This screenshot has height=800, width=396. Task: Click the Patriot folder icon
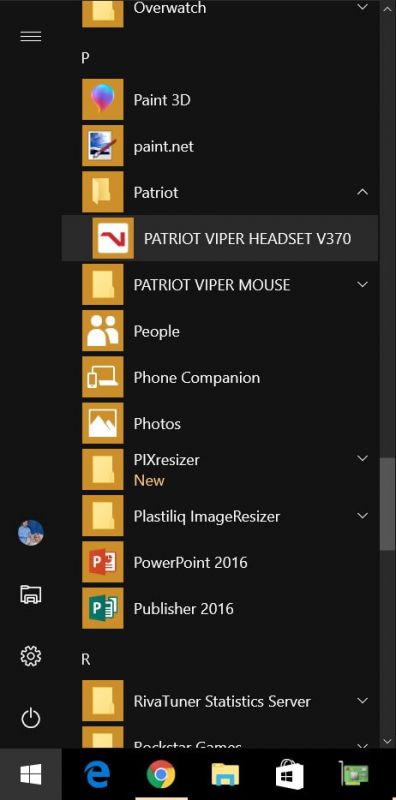click(103, 192)
